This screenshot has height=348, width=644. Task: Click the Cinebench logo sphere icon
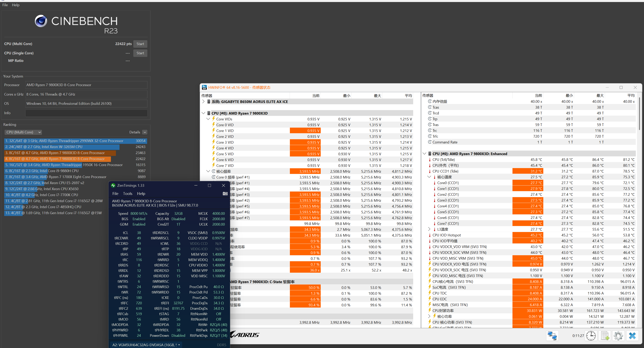coord(41,21)
